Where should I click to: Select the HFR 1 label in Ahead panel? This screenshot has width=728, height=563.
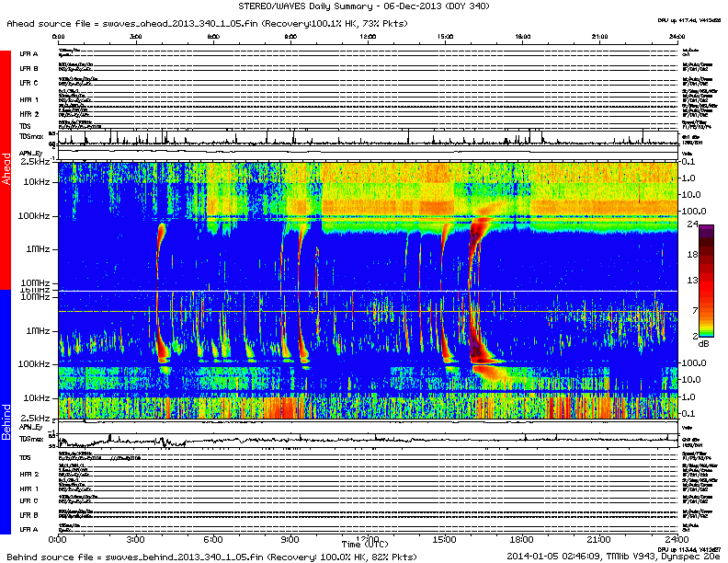tap(28, 99)
